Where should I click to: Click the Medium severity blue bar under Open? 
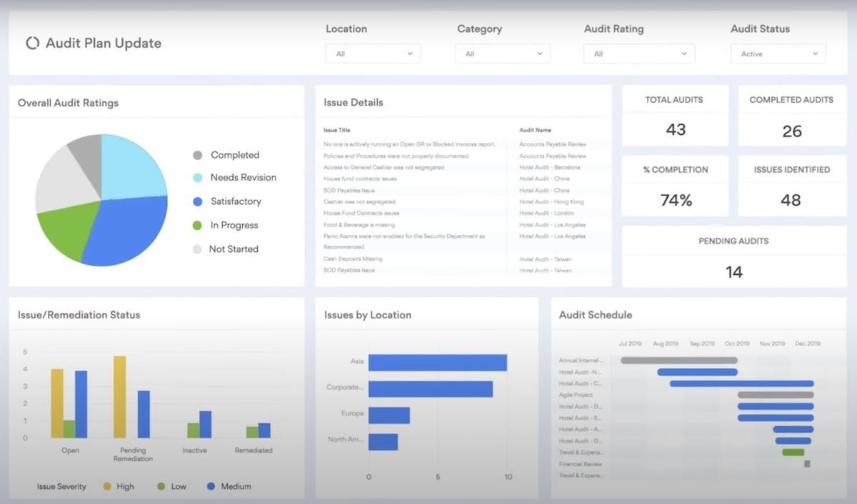[81, 404]
